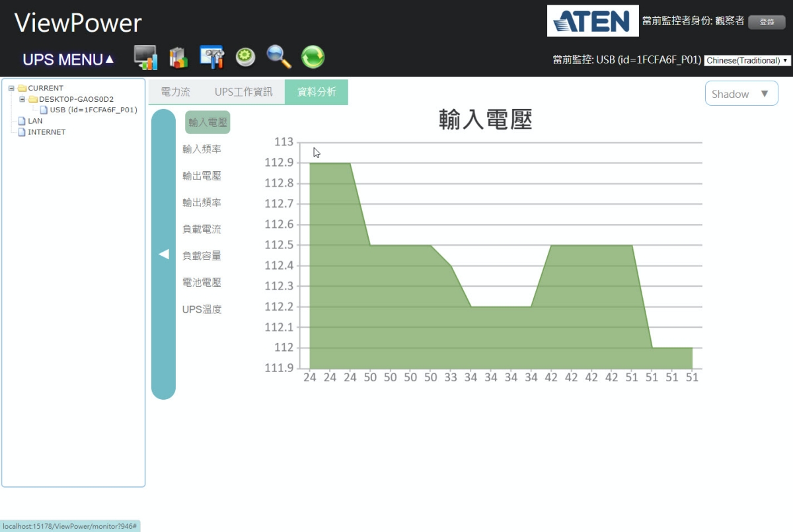Open the Chinese(Traditional) language dropdown
Image resolution: width=793 pixels, height=532 pixels.
(747, 60)
